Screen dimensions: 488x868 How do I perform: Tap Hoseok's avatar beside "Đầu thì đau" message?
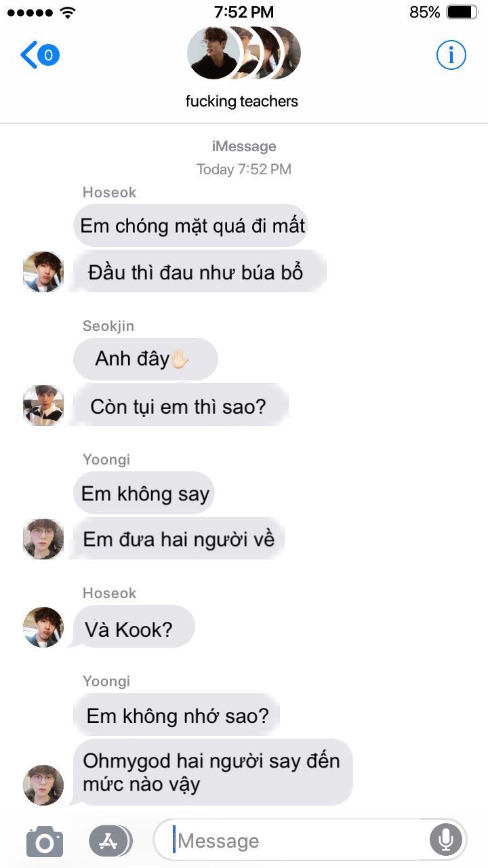pos(43,272)
